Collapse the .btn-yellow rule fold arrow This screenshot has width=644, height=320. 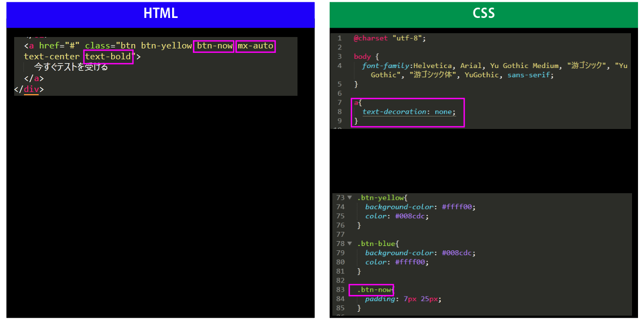(350, 198)
